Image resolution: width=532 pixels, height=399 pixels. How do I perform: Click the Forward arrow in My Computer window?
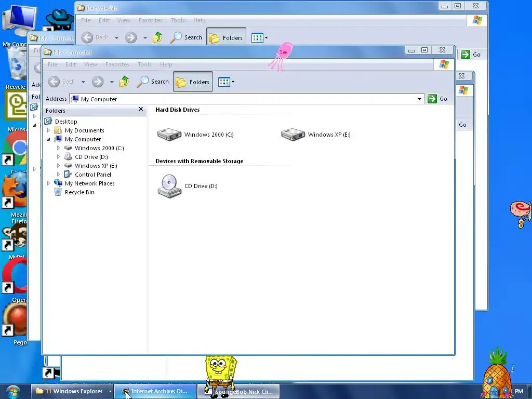pyautogui.click(x=98, y=82)
